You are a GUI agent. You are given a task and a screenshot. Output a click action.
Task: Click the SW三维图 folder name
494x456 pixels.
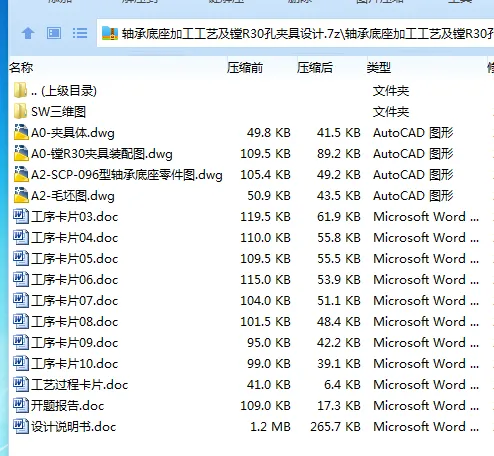pyautogui.click(x=59, y=112)
